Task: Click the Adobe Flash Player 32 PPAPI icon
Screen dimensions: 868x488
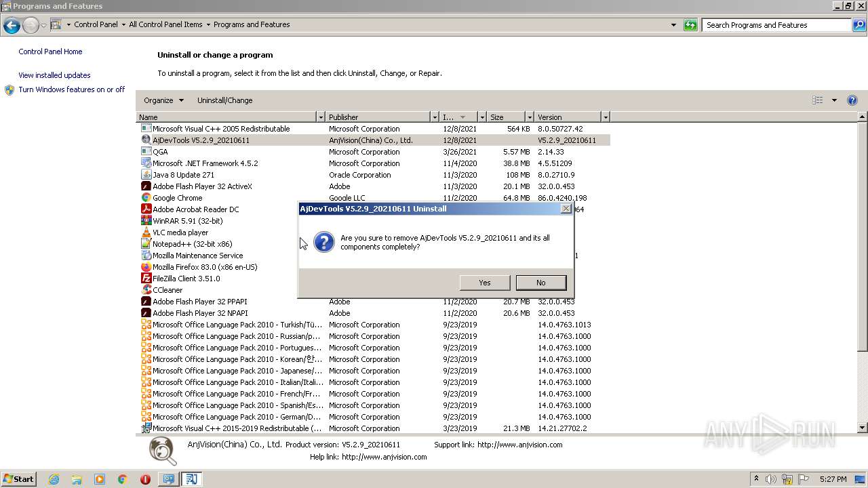Action: point(146,301)
